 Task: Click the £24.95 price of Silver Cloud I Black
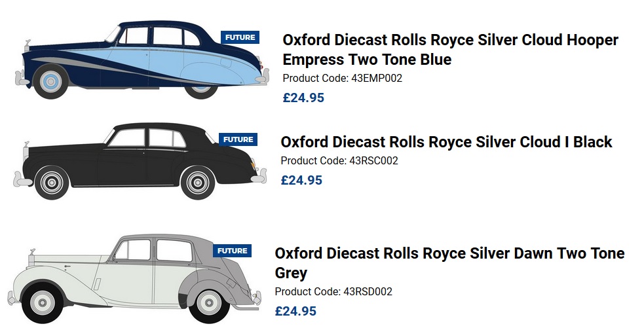301,180
